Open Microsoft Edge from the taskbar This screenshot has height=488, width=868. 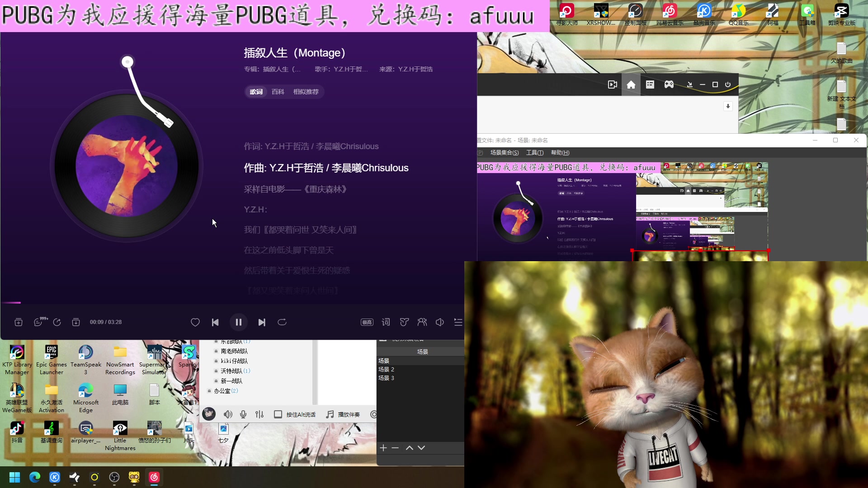[x=35, y=477]
